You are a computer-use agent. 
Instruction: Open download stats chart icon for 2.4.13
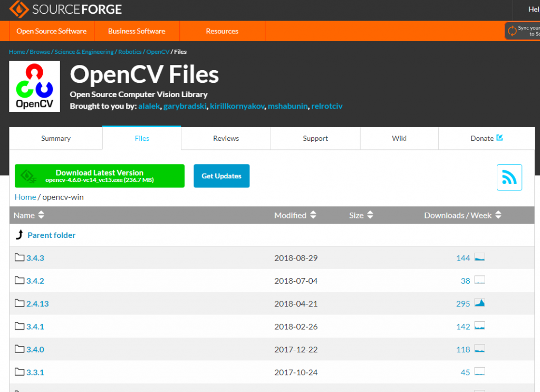coord(480,303)
